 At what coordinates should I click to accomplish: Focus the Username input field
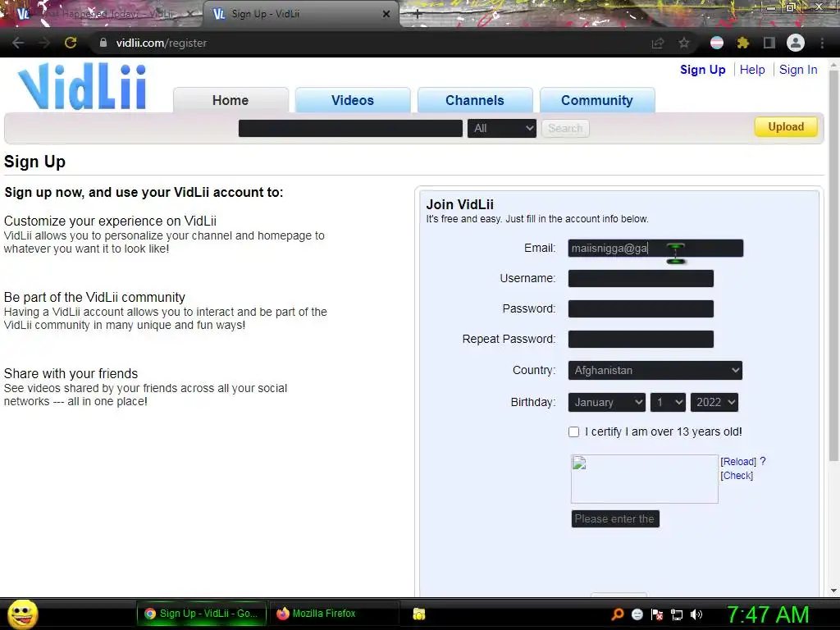pyautogui.click(x=641, y=279)
